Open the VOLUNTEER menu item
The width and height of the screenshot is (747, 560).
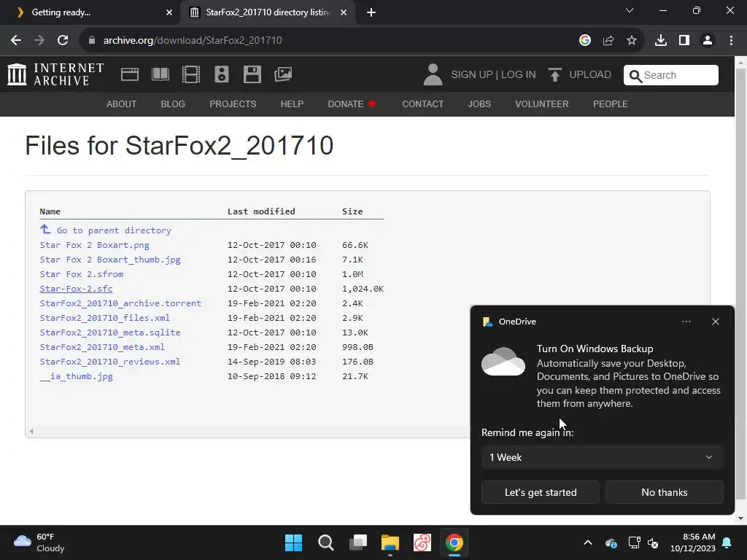coord(542,104)
